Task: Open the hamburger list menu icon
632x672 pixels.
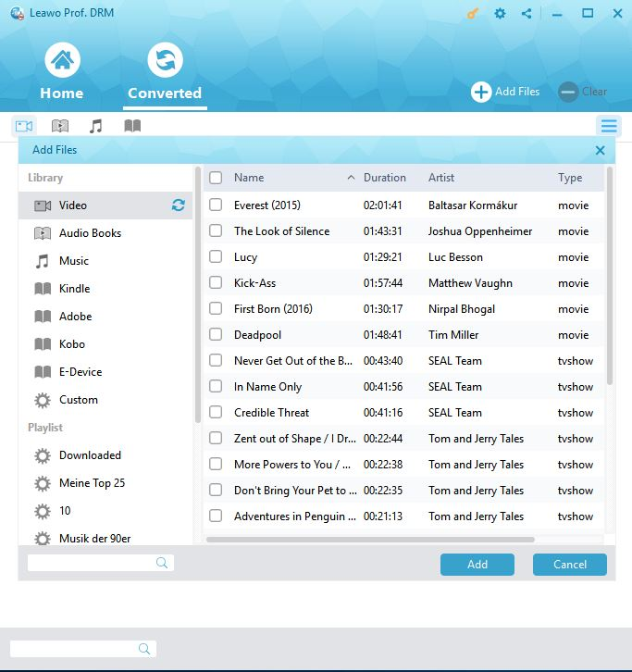Action: pyautogui.click(x=608, y=126)
